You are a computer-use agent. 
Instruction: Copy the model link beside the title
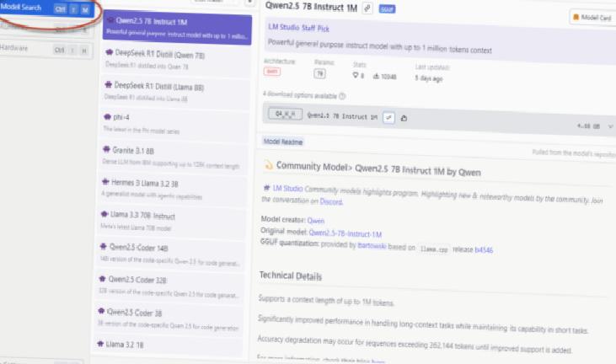pos(367,8)
